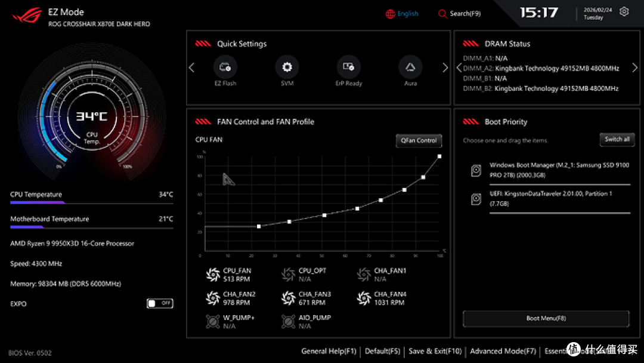This screenshot has width=644, height=363.
Task: Click the Search magnifier icon
Action: pyautogui.click(x=442, y=14)
